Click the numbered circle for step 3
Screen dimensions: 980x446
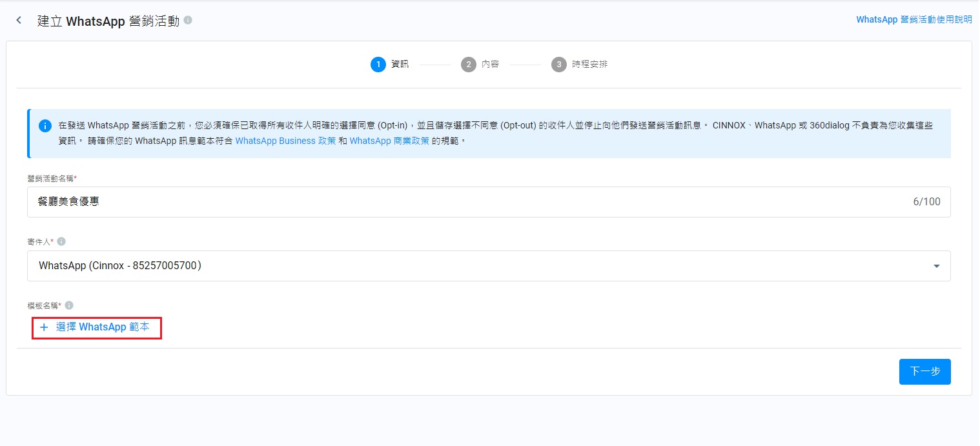[x=558, y=65]
